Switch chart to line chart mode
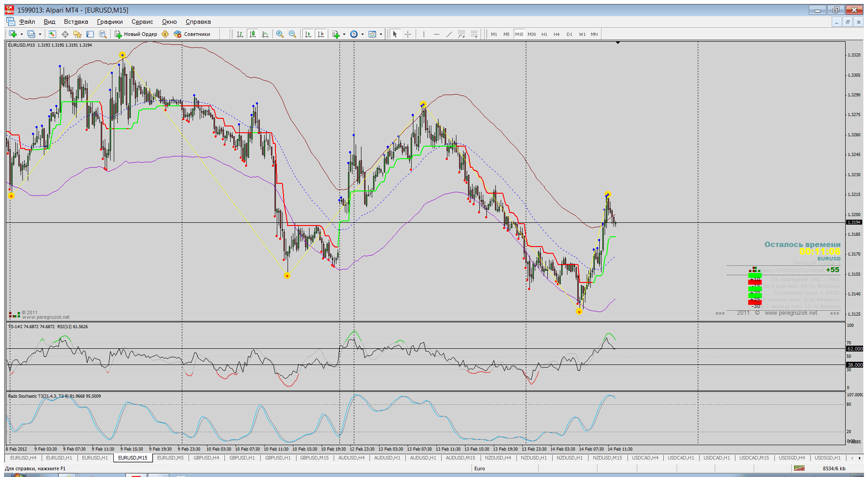 tap(265, 34)
